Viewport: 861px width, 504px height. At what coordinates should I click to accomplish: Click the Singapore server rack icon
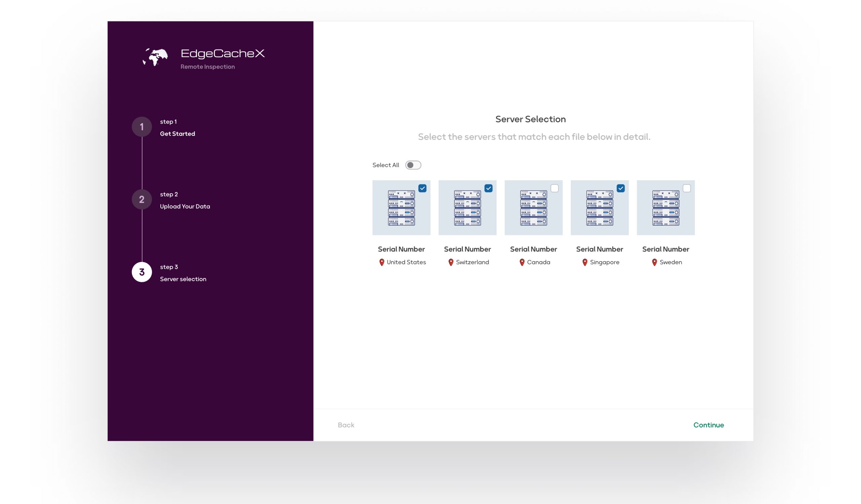pyautogui.click(x=599, y=207)
